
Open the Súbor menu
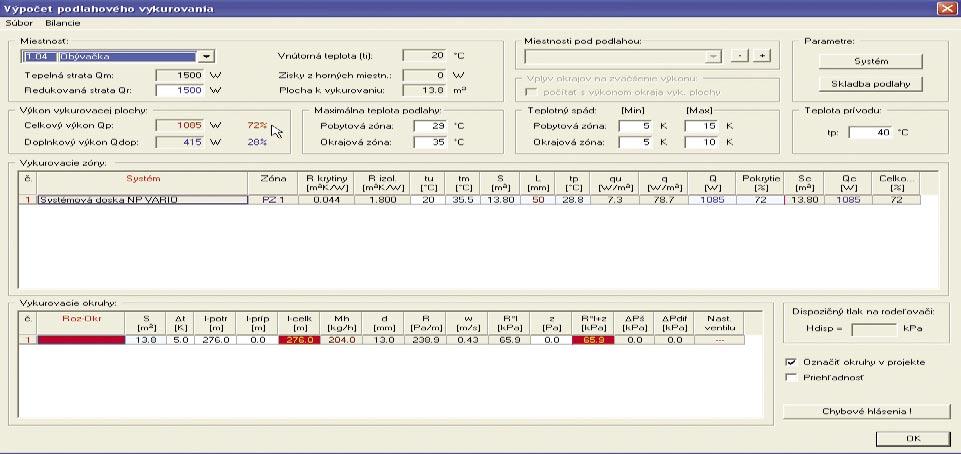[19, 23]
